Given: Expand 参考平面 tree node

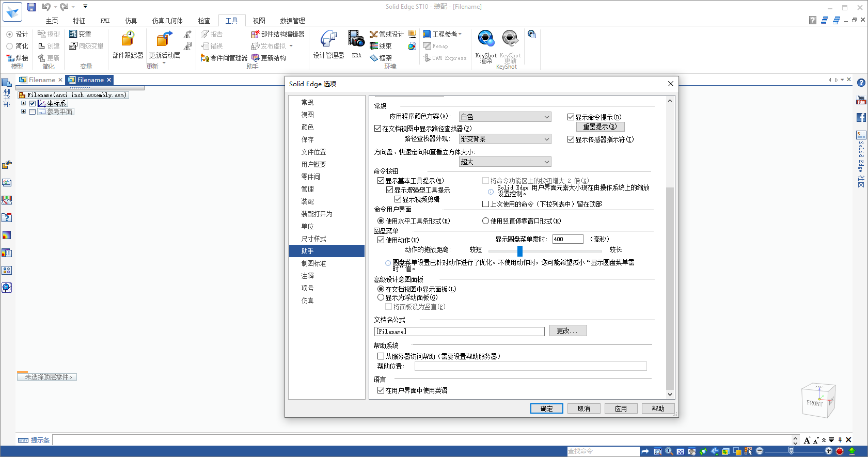Looking at the screenshot, I should (23, 112).
